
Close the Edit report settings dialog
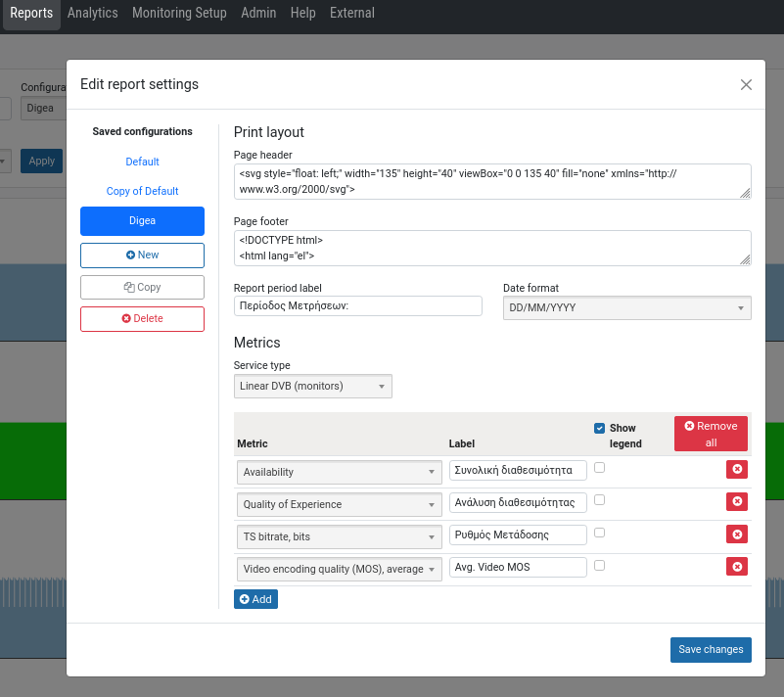tap(746, 85)
